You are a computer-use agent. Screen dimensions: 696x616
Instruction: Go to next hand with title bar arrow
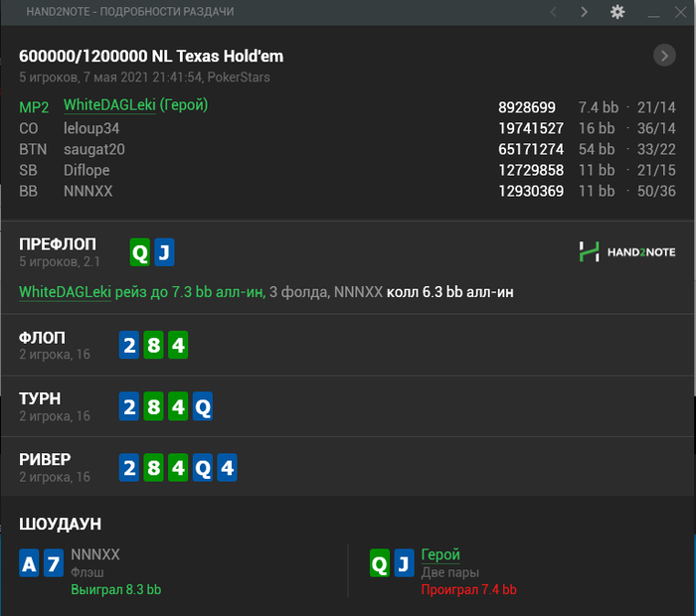[585, 12]
